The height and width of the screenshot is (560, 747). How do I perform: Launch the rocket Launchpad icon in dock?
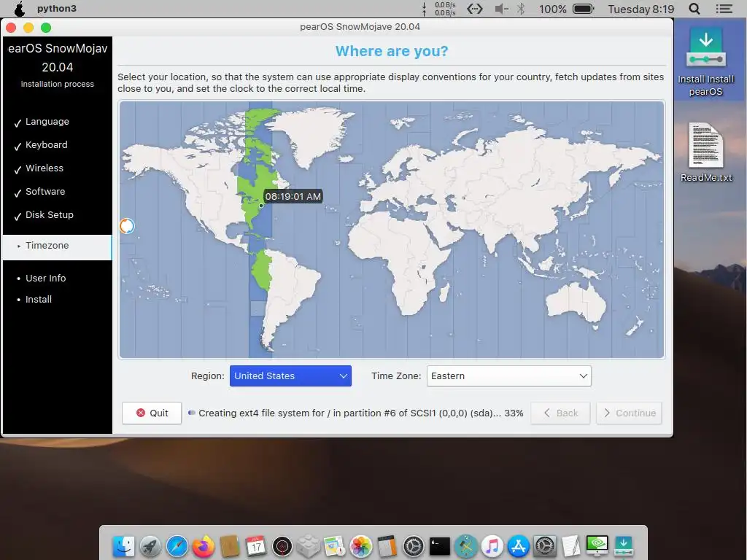pyautogui.click(x=150, y=546)
